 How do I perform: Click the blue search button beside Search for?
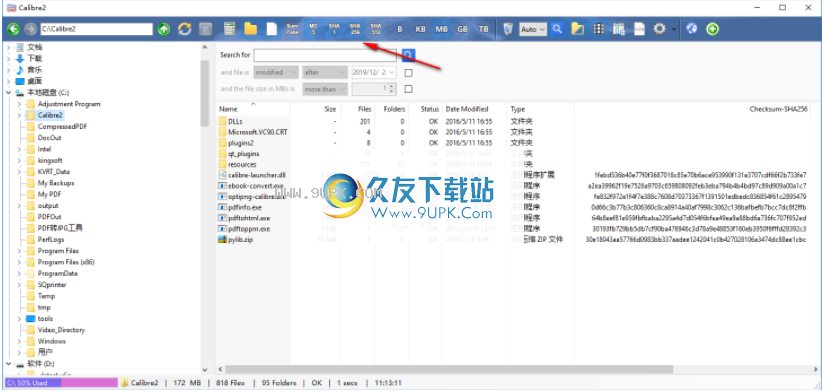click(408, 55)
